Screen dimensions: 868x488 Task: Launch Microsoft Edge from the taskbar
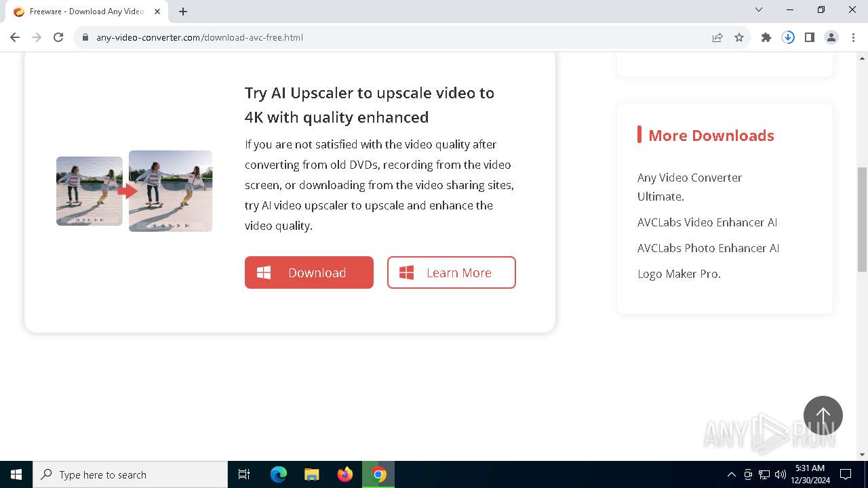click(279, 474)
